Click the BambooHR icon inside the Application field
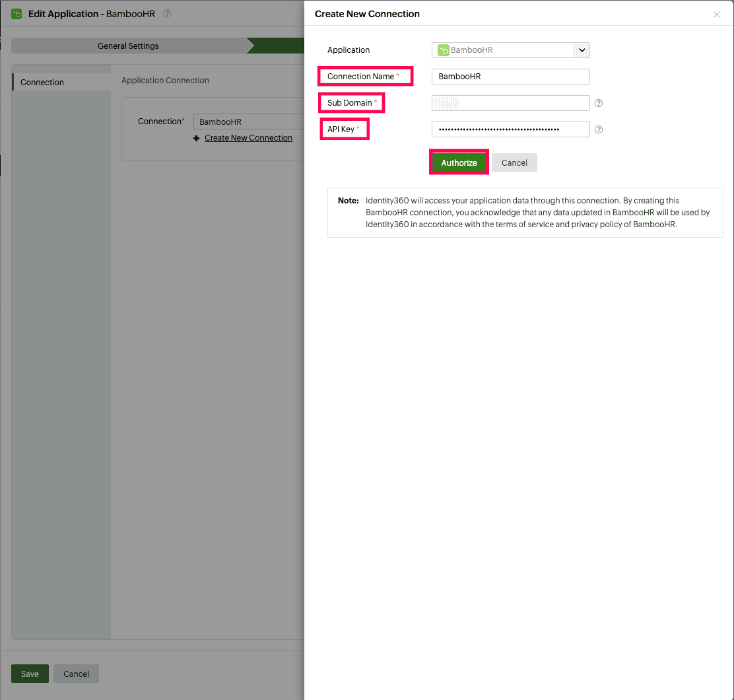 tap(443, 50)
